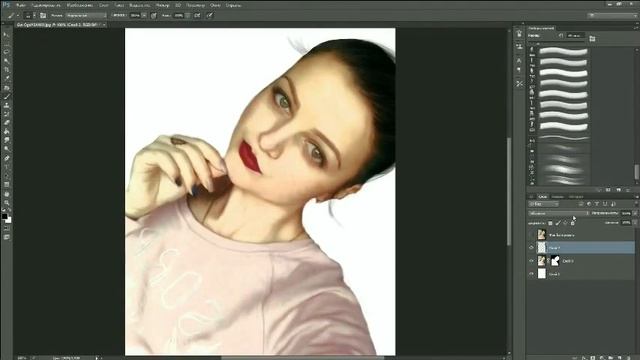Select the Gradient tool

[6, 132]
